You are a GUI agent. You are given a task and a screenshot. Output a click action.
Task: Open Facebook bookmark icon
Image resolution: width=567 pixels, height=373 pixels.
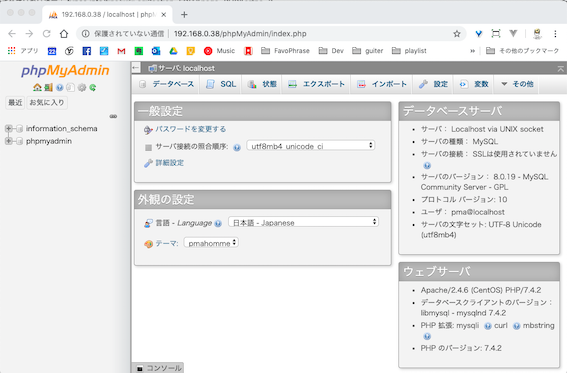[x=86, y=51]
